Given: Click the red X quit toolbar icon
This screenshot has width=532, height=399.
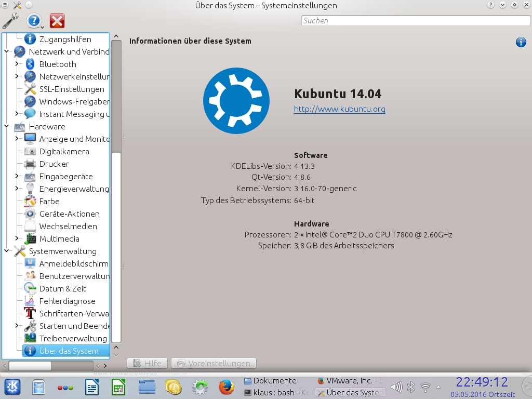Looking at the screenshot, I should tap(57, 21).
